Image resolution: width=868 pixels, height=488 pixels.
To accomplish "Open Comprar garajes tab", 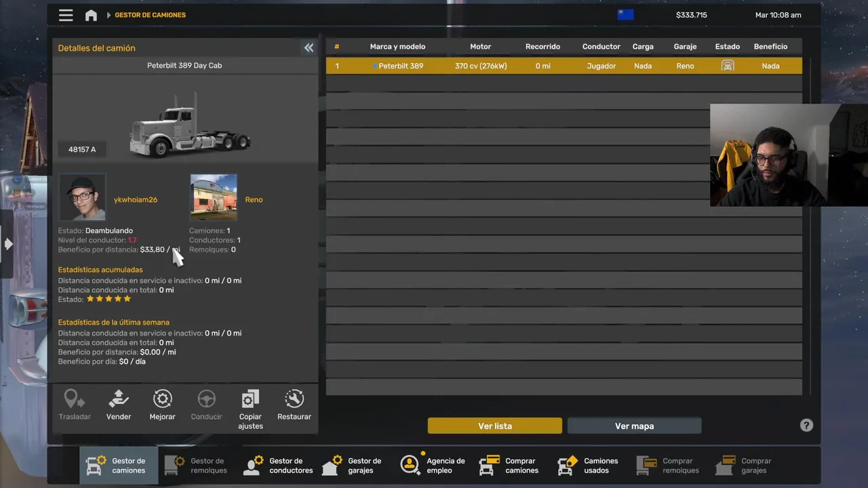I will tap(744, 466).
